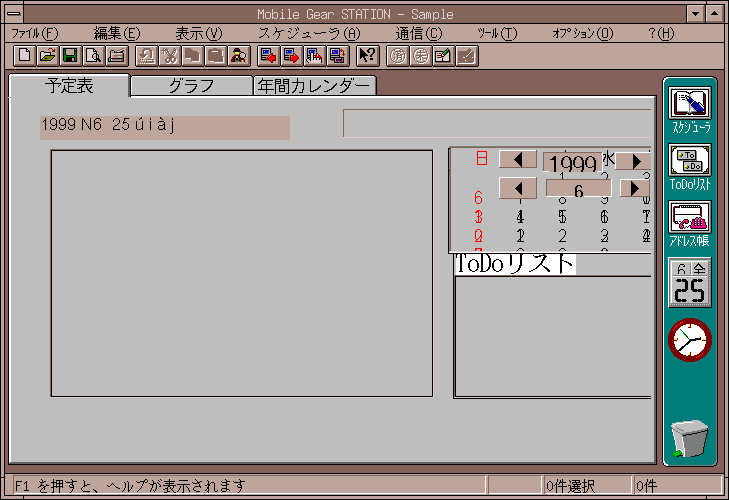The width and height of the screenshot is (729, 500).
Task: Click the date 25 calendar sidebar icon
Action: [x=690, y=283]
